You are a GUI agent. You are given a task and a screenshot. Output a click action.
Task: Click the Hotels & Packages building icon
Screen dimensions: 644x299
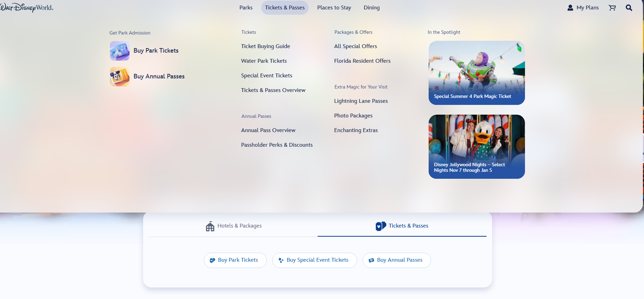(210, 226)
